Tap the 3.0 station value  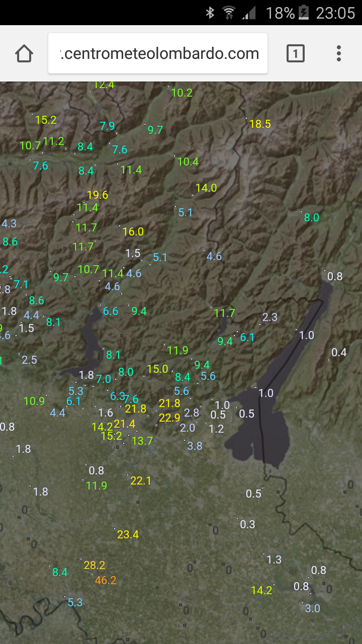(x=312, y=608)
